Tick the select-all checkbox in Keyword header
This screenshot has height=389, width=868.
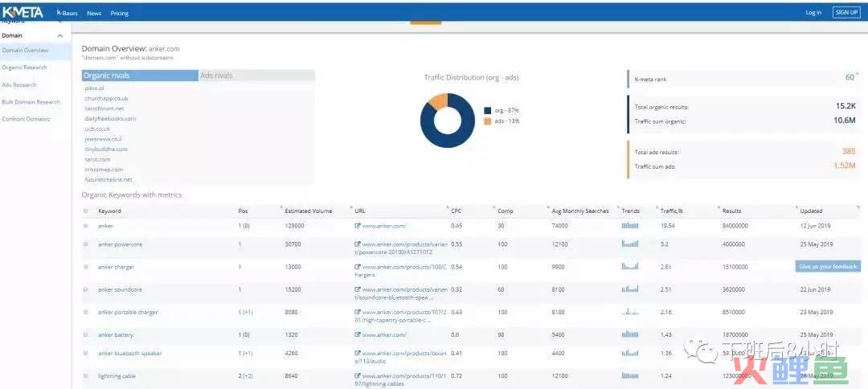pos(85,211)
